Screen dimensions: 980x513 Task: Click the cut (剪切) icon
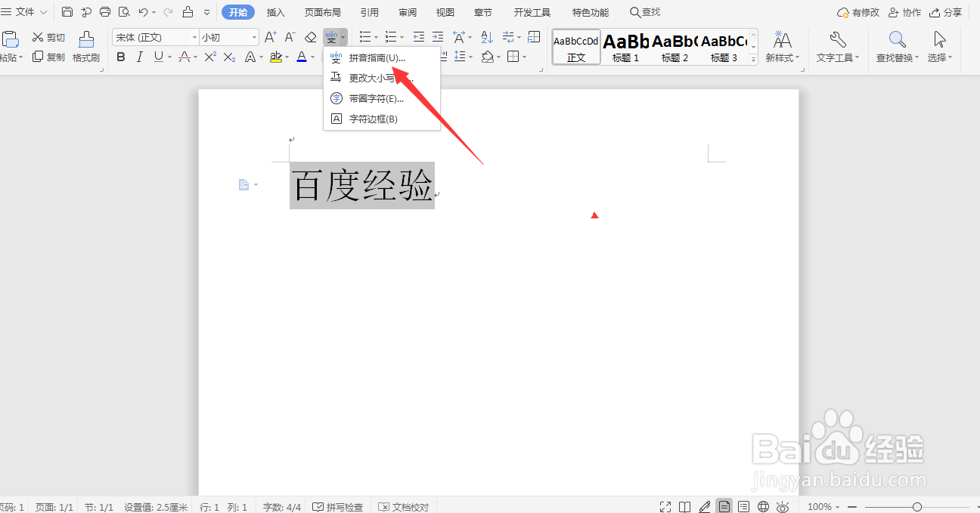47,36
